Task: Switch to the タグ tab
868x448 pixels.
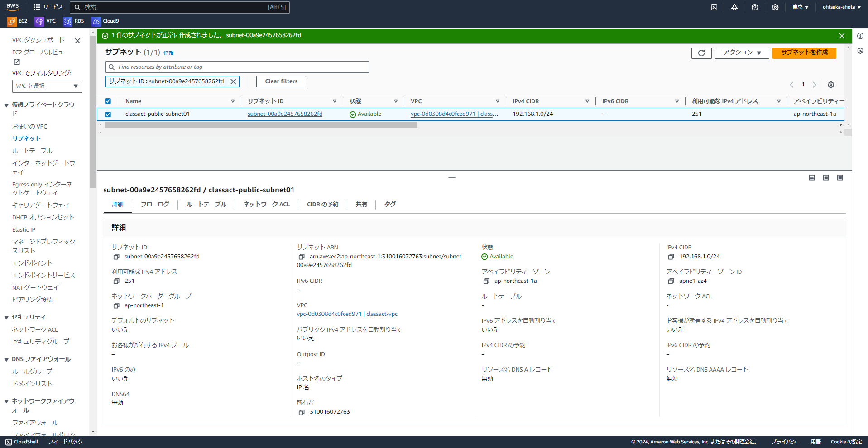Action: [x=390, y=205]
